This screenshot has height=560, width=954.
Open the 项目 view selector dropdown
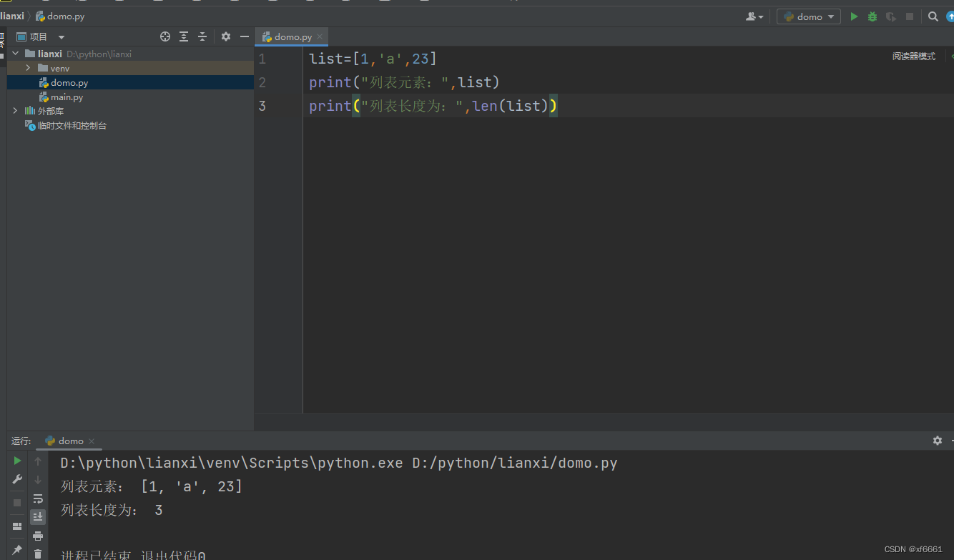41,36
